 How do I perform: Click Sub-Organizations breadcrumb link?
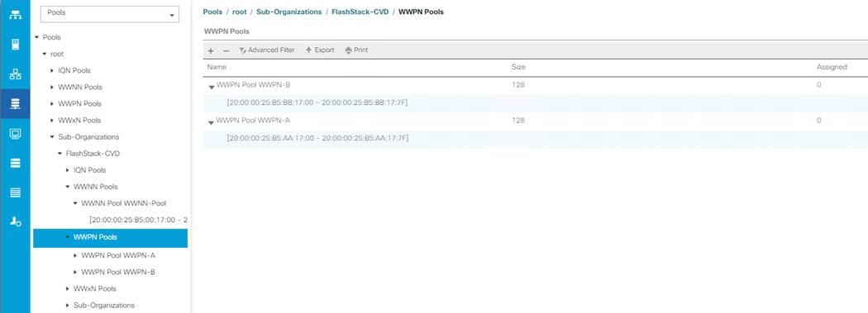click(x=289, y=12)
